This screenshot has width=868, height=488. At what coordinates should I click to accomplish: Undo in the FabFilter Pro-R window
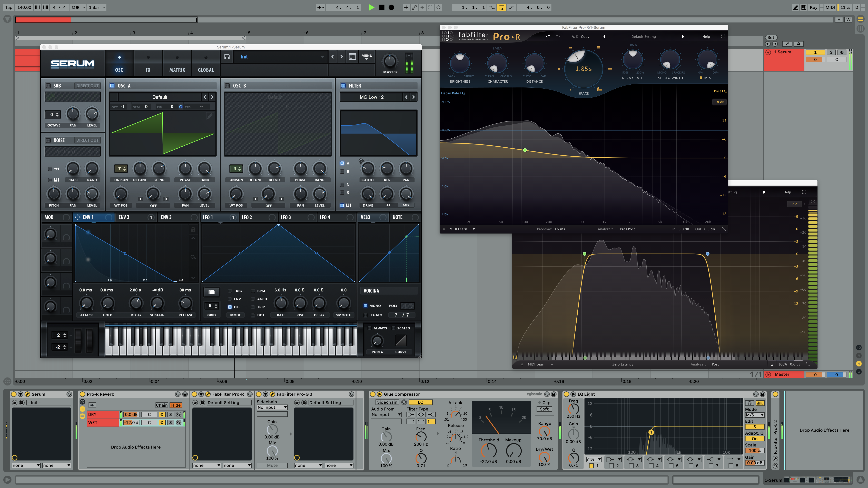point(548,36)
